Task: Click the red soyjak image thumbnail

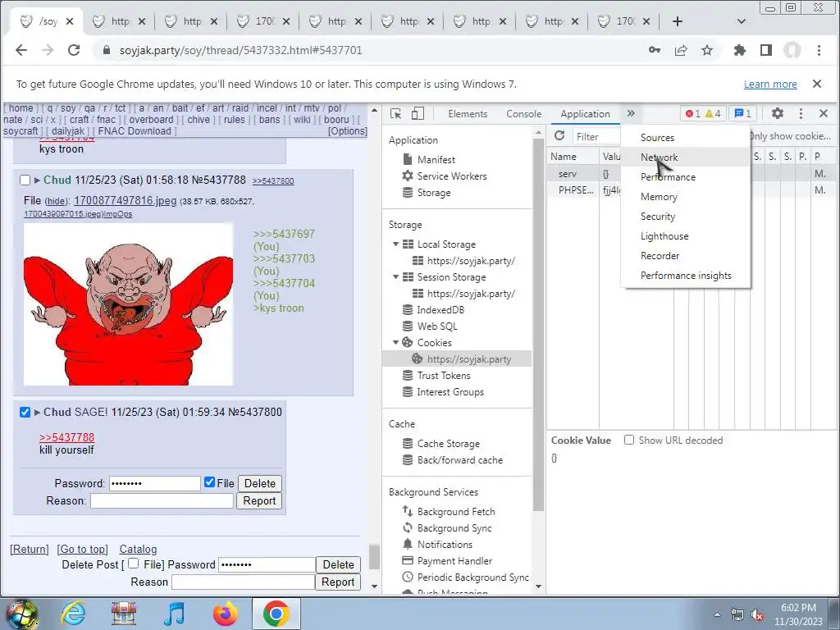Action: point(128,304)
